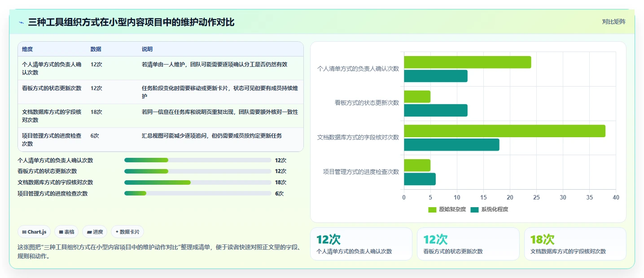The image size is (644, 278).
Task: Click the description starting 任务阶段变化时
Action: 220,92
